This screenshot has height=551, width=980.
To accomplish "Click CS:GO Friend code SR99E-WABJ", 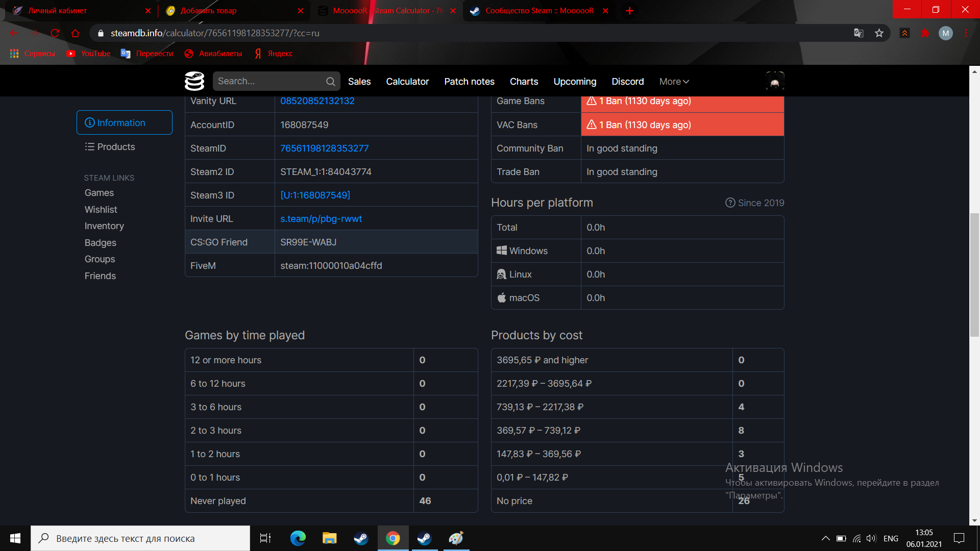I will tap(308, 242).
